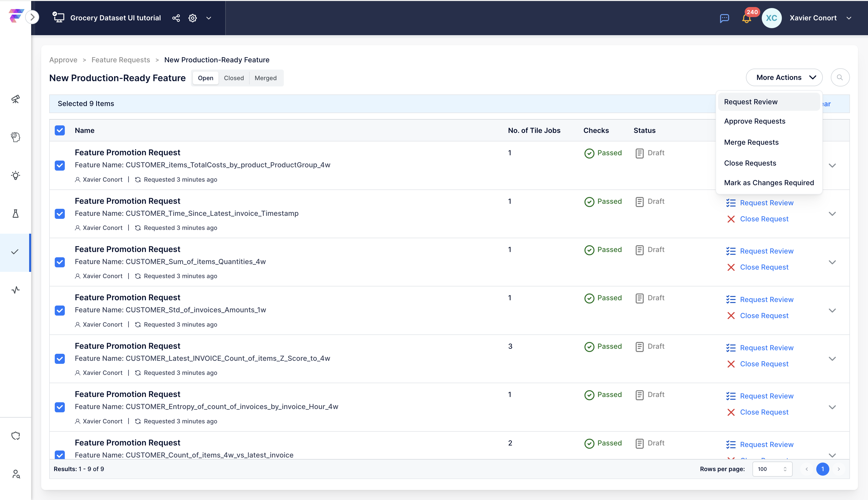Select page 1 pagination button
The width and height of the screenshot is (868, 500).
pyautogui.click(x=822, y=469)
